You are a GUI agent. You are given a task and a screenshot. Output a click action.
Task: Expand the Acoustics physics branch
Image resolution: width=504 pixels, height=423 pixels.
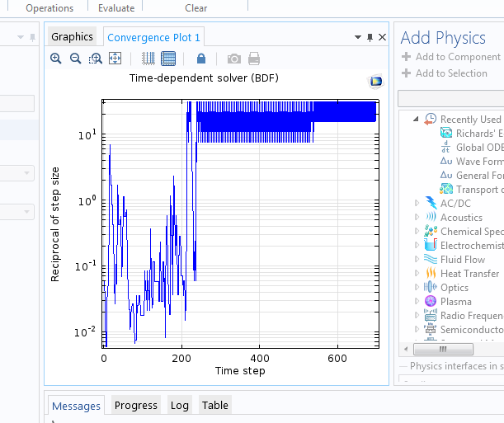click(x=417, y=217)
